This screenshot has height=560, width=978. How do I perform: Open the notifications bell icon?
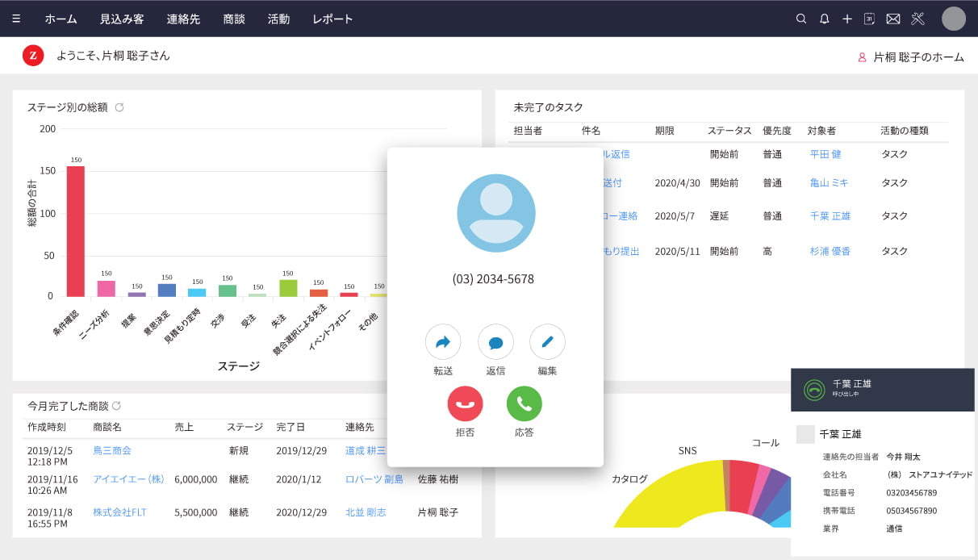pyautogui.click(x=824, y=19)
